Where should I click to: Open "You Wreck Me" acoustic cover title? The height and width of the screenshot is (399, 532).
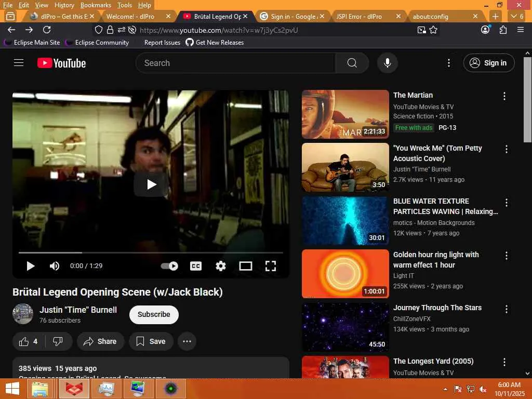(437, 153)
